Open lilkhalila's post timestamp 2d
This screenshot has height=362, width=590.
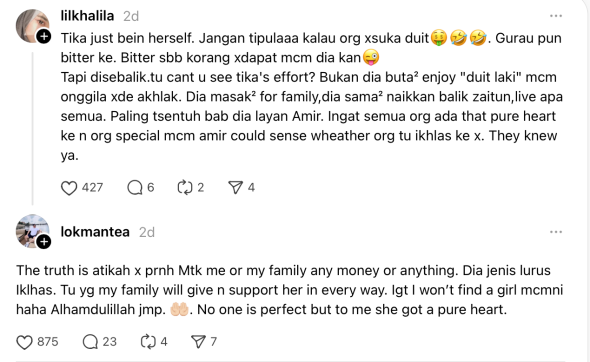(x=131, y=16)
